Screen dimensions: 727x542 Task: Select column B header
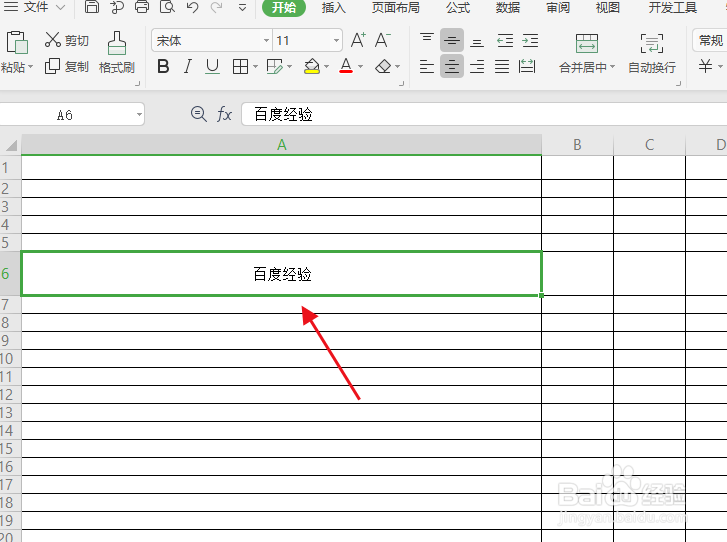point(577,145)
